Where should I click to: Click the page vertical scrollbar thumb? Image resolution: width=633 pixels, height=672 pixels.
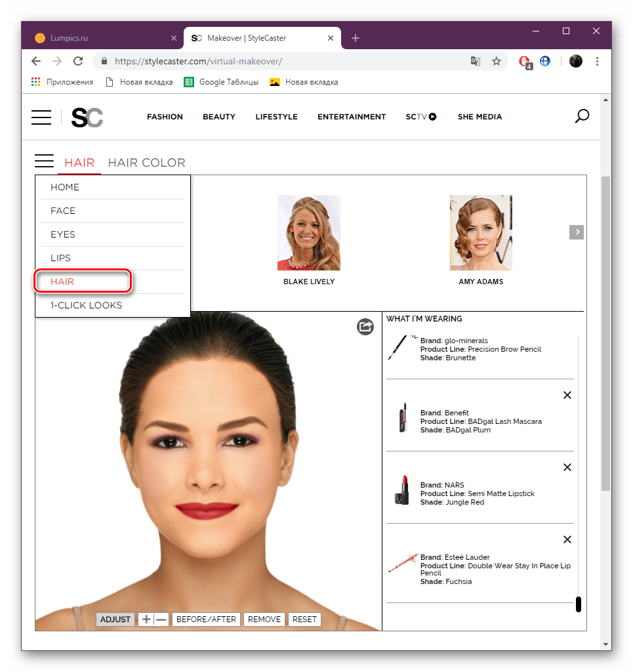point(605,334)
